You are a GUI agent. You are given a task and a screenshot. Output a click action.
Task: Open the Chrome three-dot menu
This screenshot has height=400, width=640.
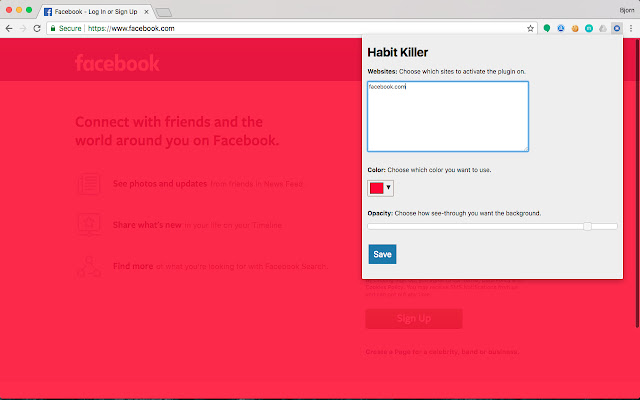pyautogui.click(x=631, y=29)
